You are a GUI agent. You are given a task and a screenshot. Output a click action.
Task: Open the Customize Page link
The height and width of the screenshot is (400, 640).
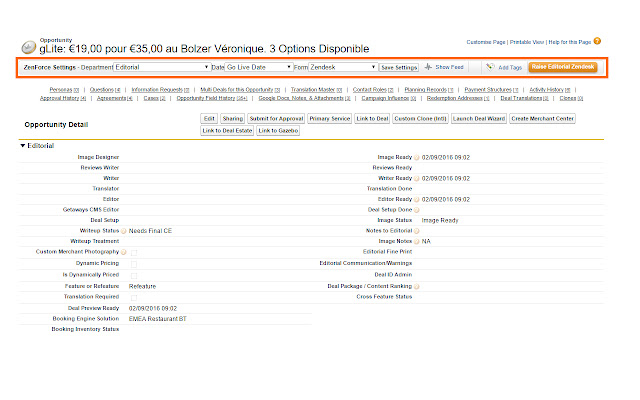click(486, 42)
